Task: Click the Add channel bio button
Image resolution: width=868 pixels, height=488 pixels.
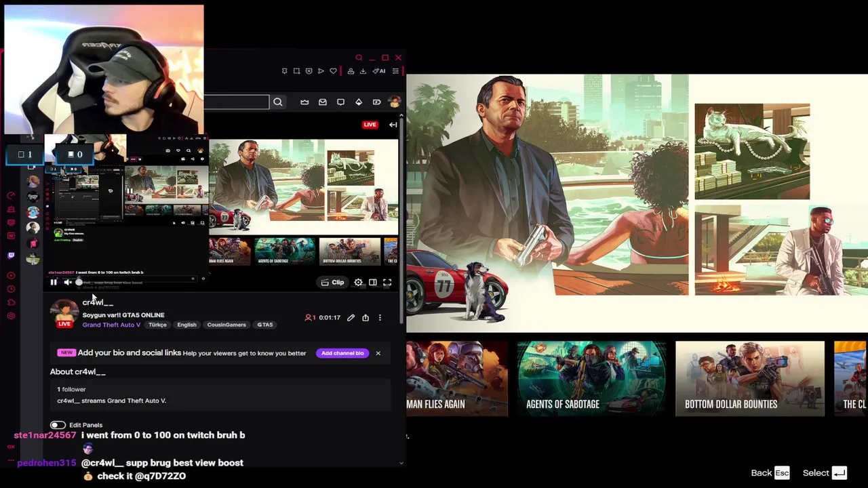Action: click(342, 353)
